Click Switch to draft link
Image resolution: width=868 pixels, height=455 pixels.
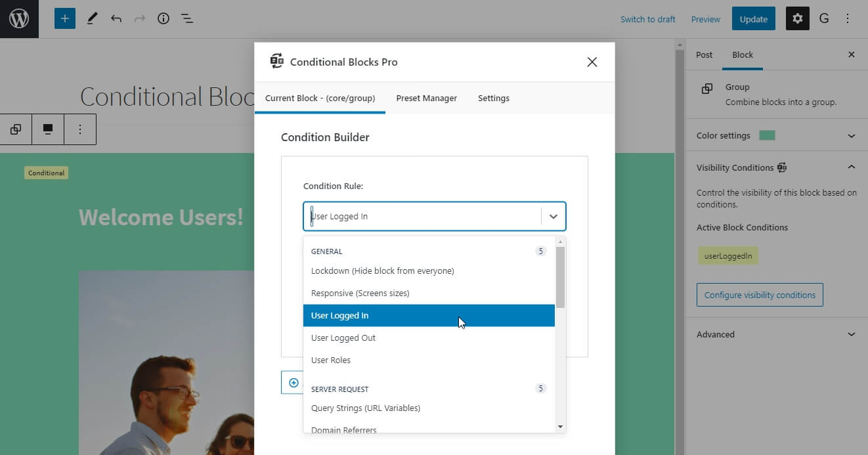coord(648,19)
